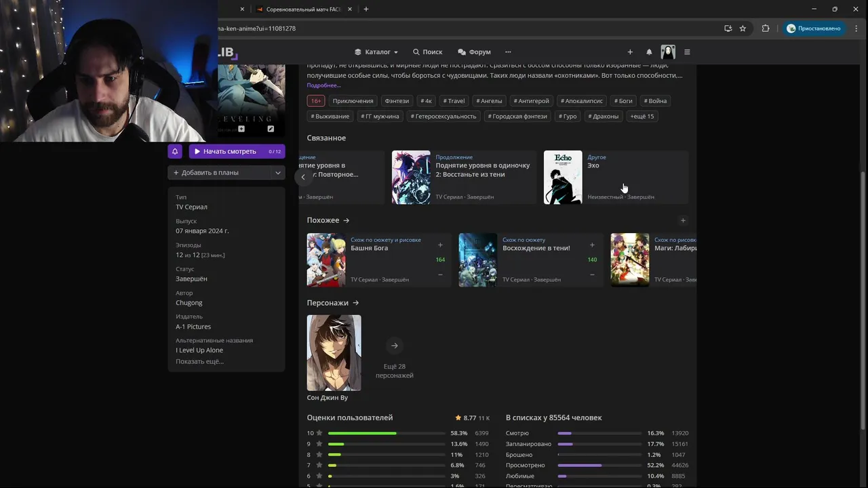Expand tags with +ещё 15
868x488 pixels.
642,117
